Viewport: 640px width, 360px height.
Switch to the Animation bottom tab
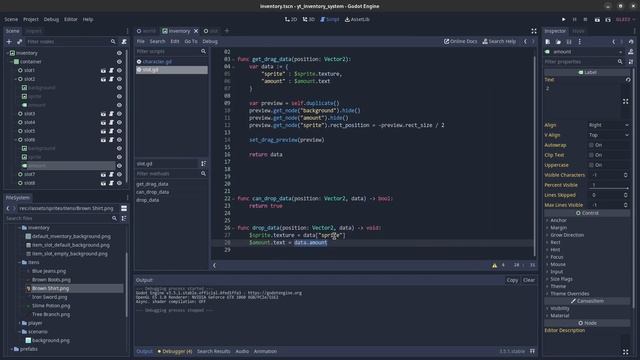(x=265, y=351)
